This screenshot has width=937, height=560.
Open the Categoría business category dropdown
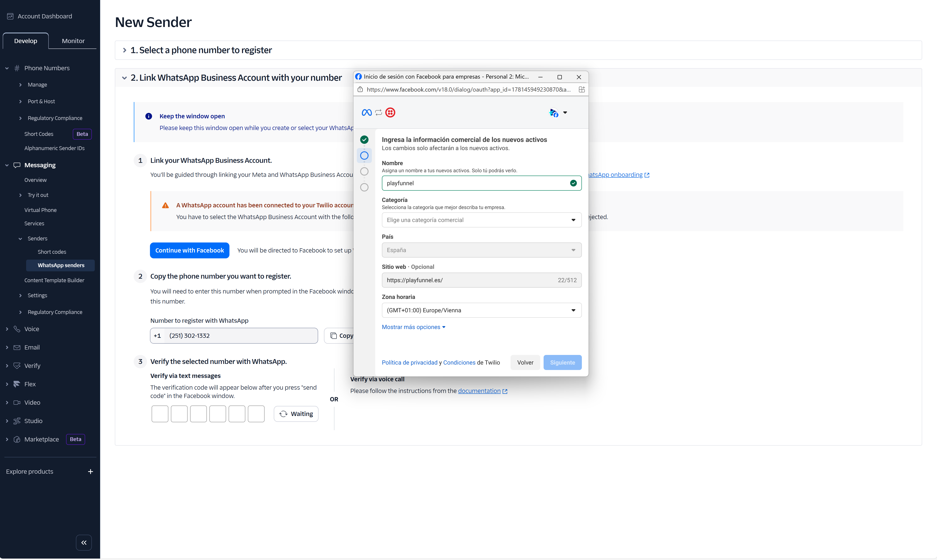481,220
